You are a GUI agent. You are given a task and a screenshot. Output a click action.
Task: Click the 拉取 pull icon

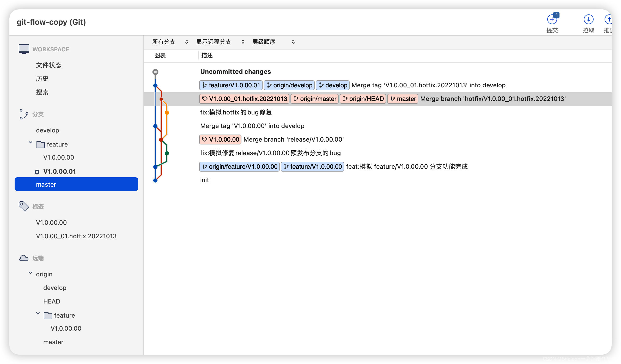click(588, 19)
